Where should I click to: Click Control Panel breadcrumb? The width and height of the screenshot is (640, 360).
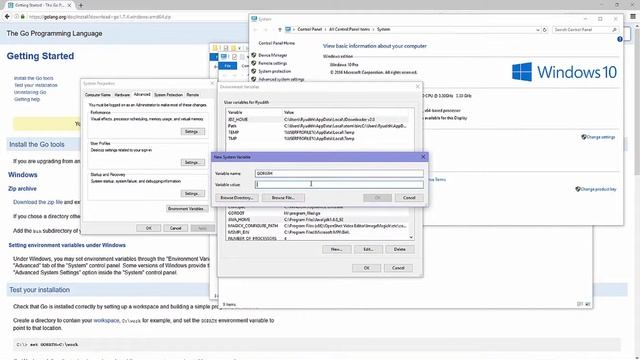(x=310, y=29)
